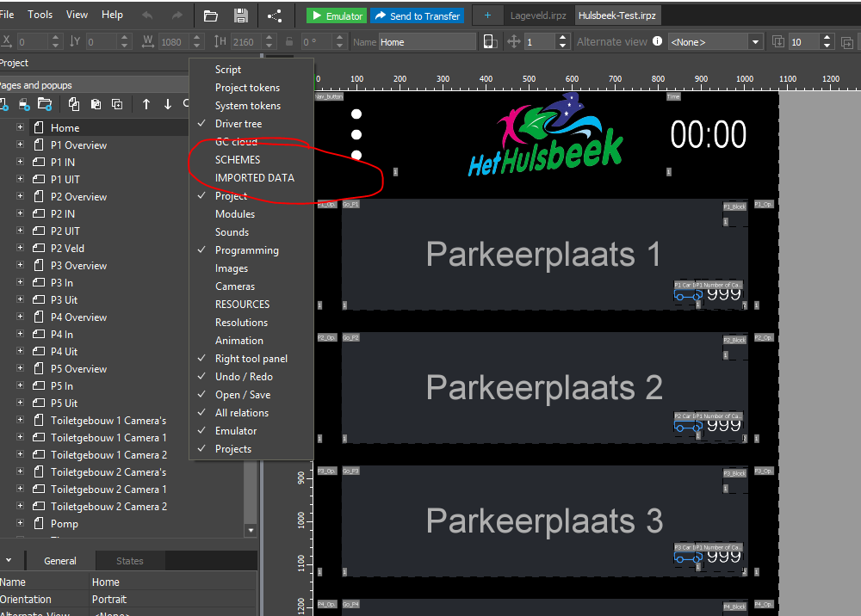
Task: Click the Redo arrow icon
Action: (x=177, y=15)
